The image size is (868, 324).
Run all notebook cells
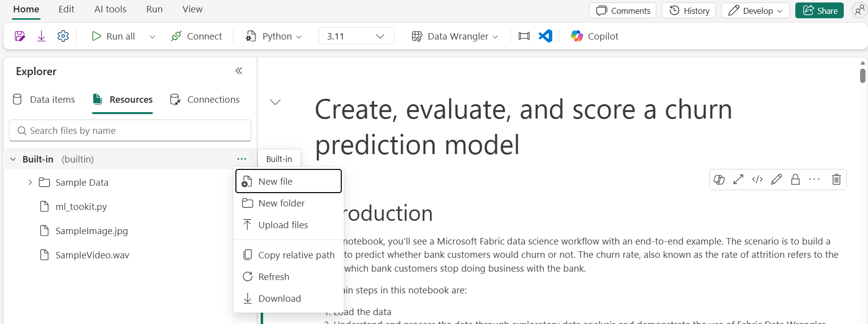(x=113, y=36)
